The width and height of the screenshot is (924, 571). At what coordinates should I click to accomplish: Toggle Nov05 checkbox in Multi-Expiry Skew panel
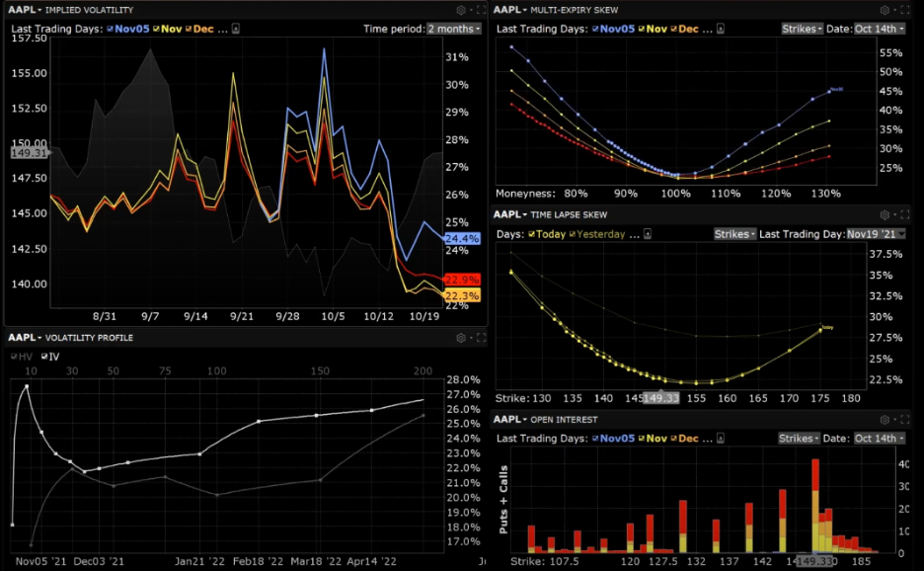pos(595,29)
